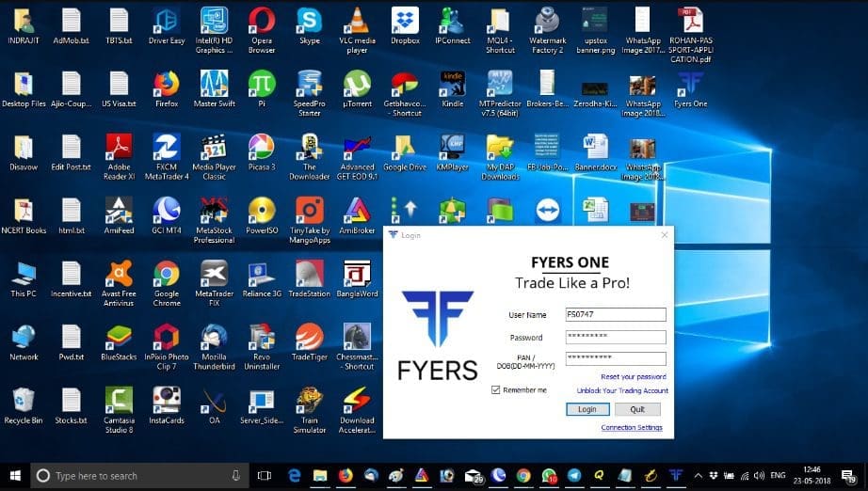Open VLC media player icon

click(357, 31)
